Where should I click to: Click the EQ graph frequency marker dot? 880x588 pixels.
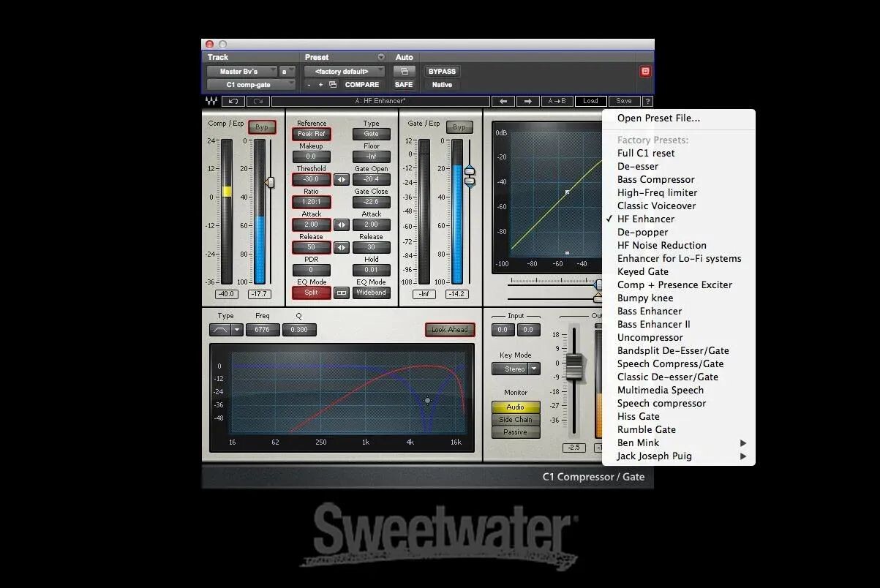[x=428, y=400]
